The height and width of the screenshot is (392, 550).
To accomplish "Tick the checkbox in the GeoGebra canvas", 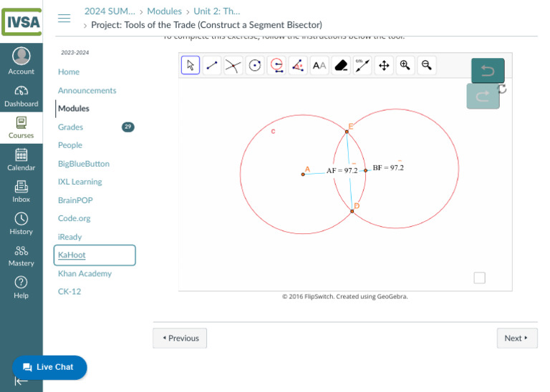I will (x=480, y=278).
